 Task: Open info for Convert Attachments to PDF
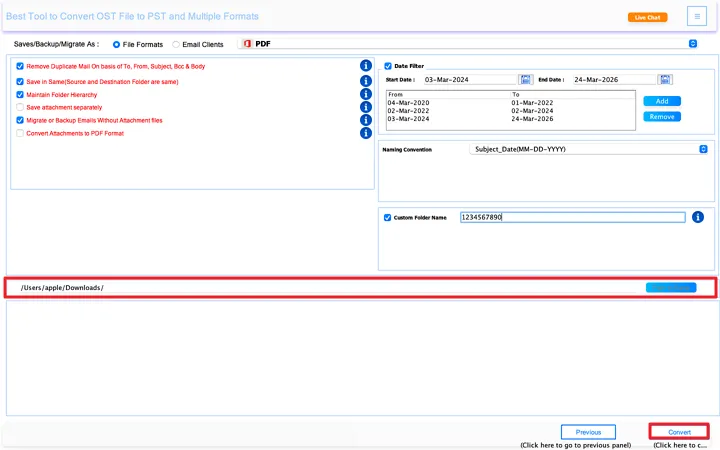(366, 133)
